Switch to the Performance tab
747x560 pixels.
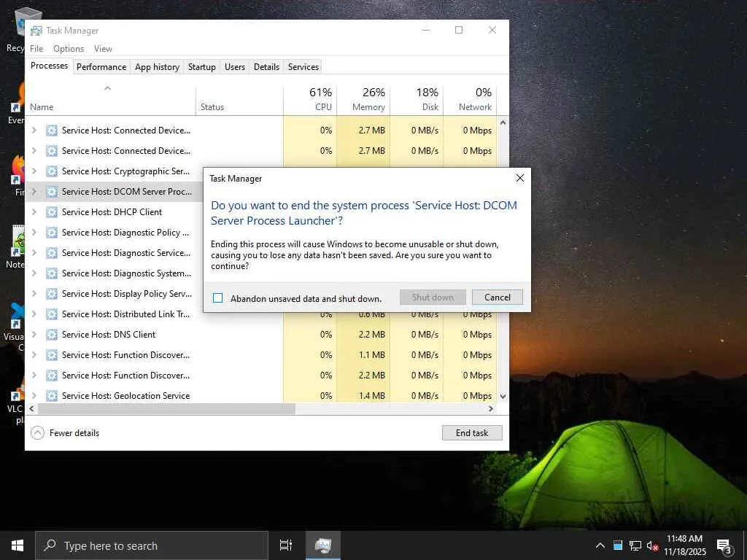101,67
